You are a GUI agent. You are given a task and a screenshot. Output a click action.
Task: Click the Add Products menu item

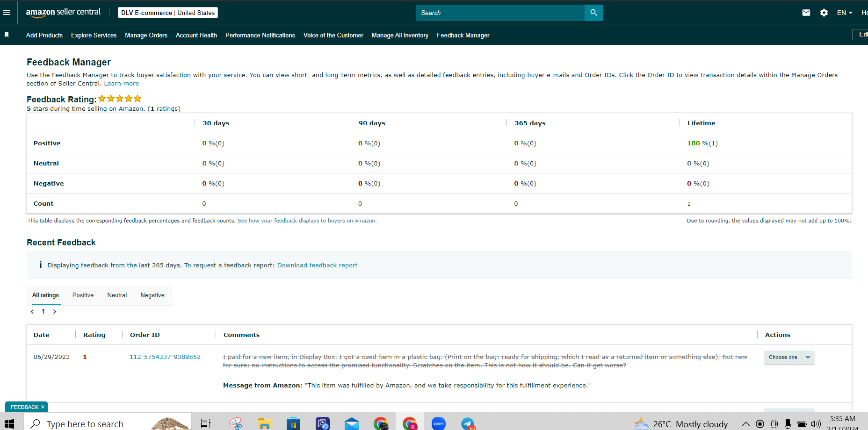click(44, 35)
